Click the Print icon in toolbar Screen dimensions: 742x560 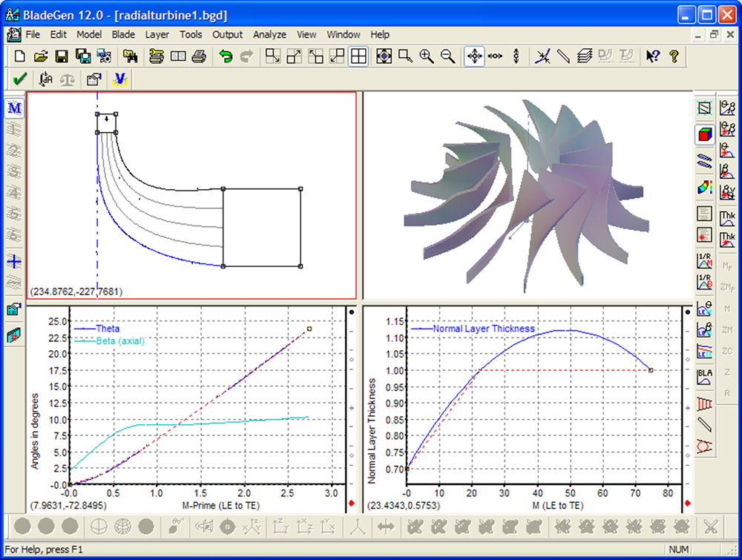tap(199, 56)
